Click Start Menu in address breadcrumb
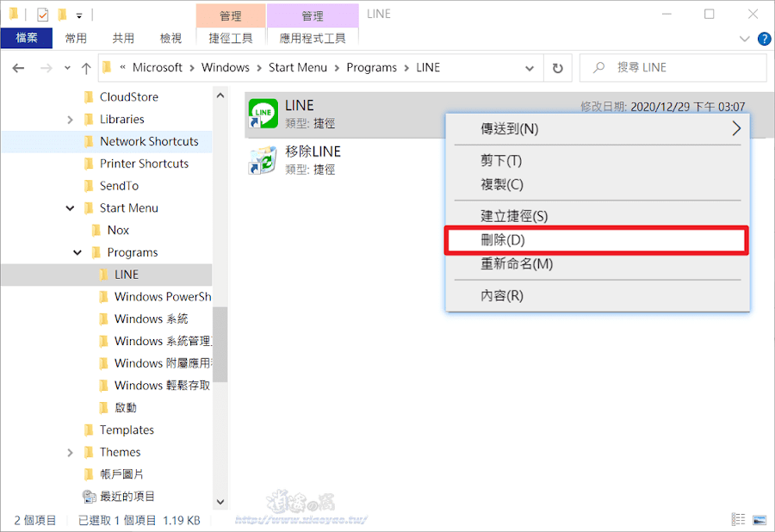Viewport: 775px width, 532px height. point(298,68)
